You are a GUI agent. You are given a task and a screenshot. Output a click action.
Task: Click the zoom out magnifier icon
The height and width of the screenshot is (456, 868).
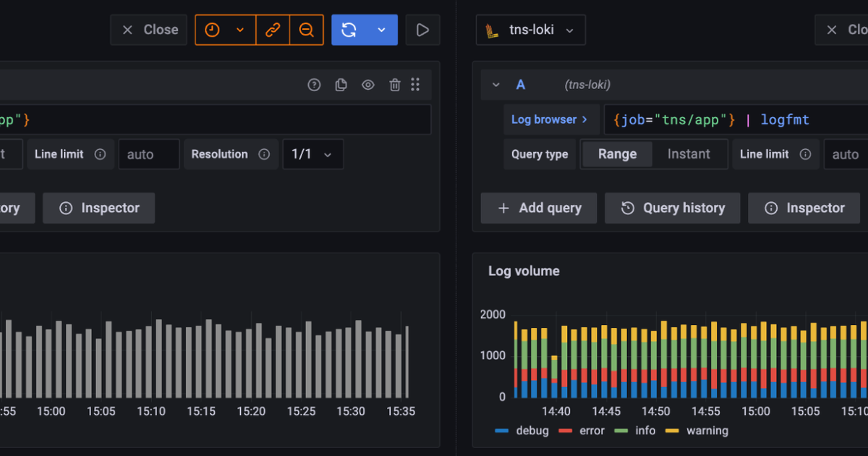click(x=307, y=30)
